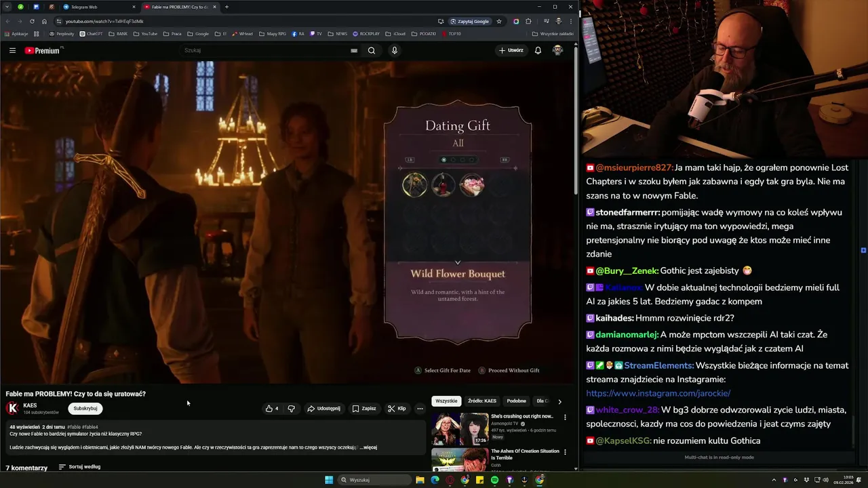This screenshot has width=868, height=488.
Task: Click Zapytaj Google button in address bar
Action: pyautogui.click(x=469, y=21)
